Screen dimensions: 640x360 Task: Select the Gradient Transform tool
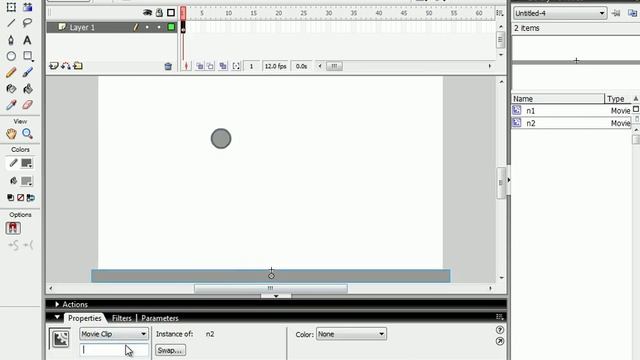click(x=27, y=7)
